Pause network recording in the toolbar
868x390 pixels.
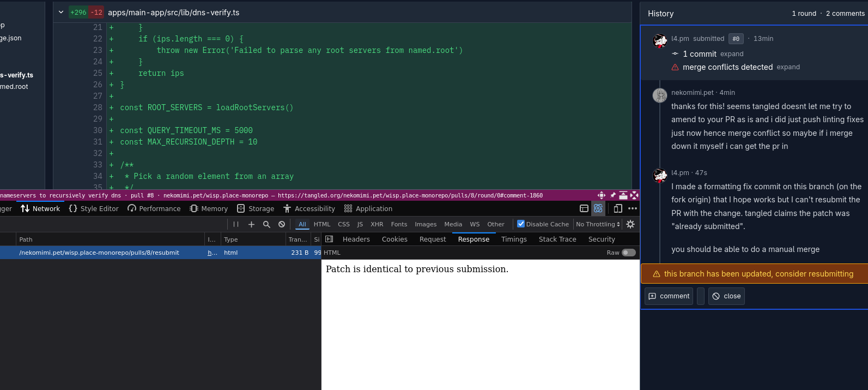(236, 224)
